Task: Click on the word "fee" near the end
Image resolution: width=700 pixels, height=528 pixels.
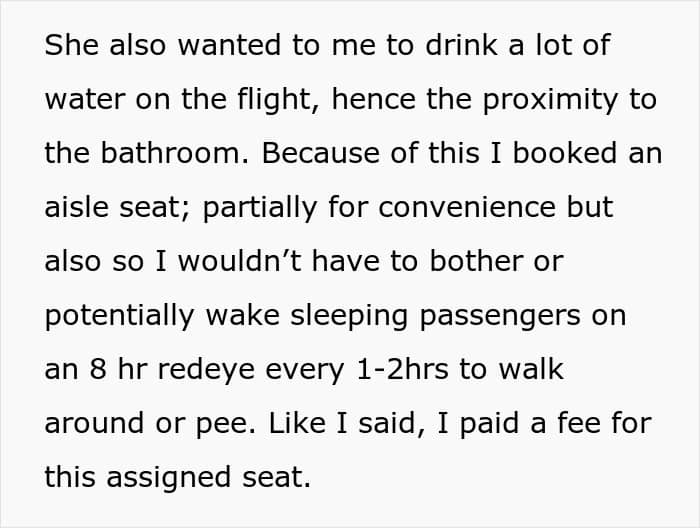Action: [x=579, y=423]
